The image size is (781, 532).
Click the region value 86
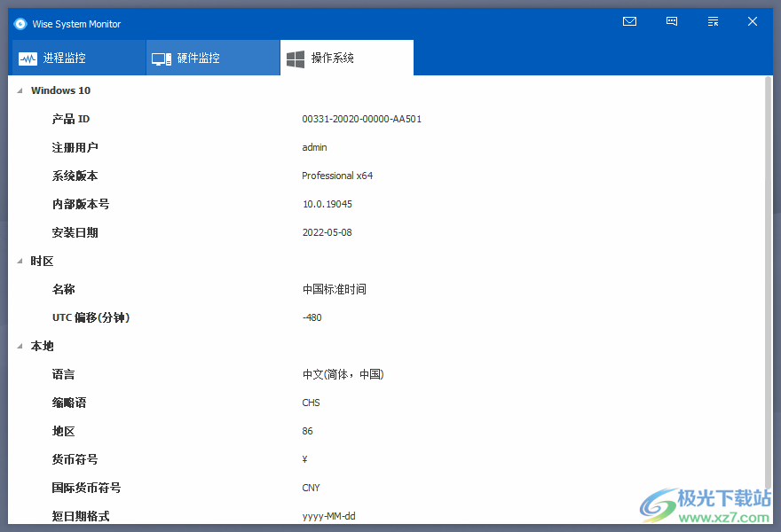[307, 431]
